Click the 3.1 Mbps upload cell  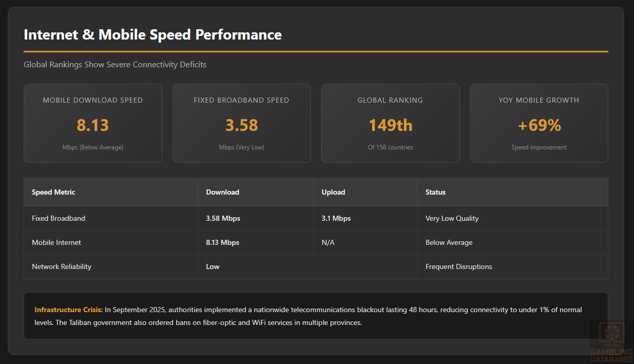pos(336,218)
